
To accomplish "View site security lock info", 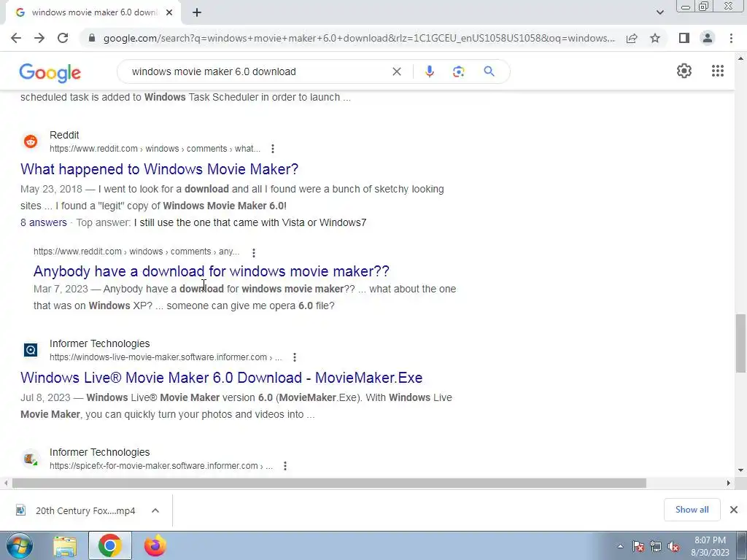I will [91, 38].
